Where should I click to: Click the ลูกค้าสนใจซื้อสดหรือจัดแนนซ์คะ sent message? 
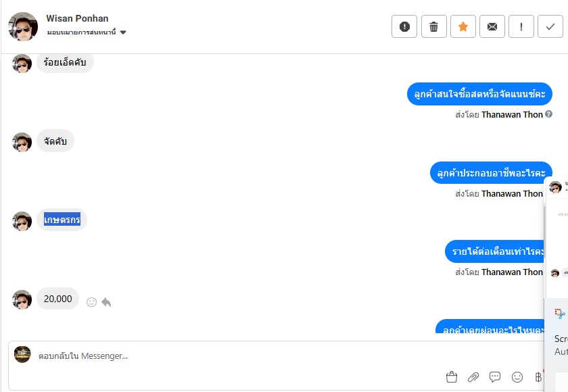coord(479,94)
